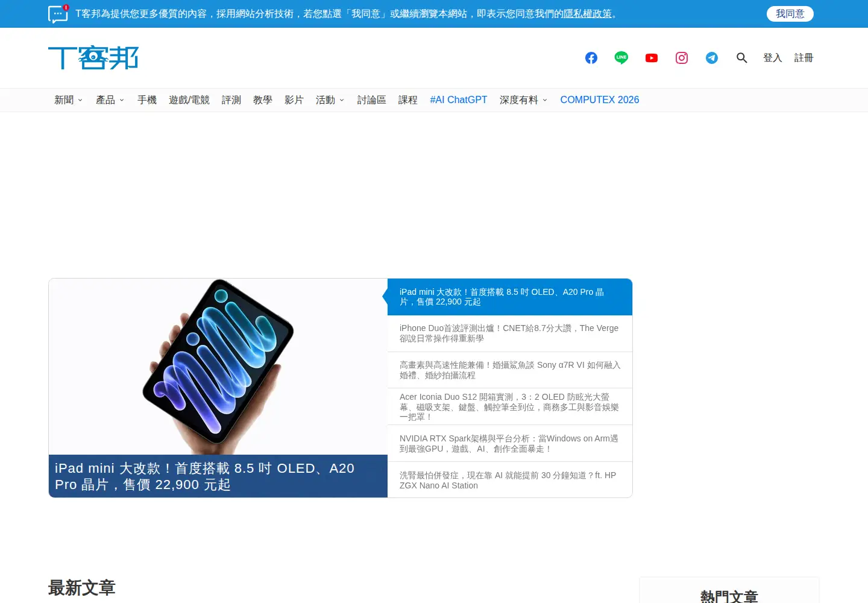Click the T客邦 site logo
This screenshot has height=603, width=868.
coord(93,58)
